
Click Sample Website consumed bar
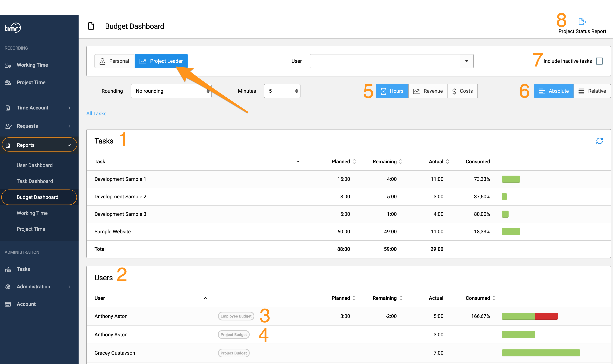[511, 232]
